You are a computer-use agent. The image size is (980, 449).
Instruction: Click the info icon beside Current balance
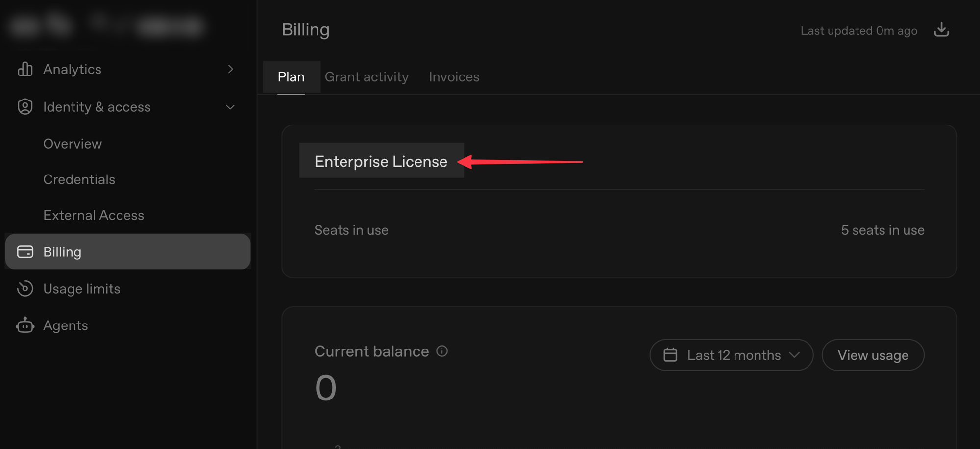click(442, 351)
